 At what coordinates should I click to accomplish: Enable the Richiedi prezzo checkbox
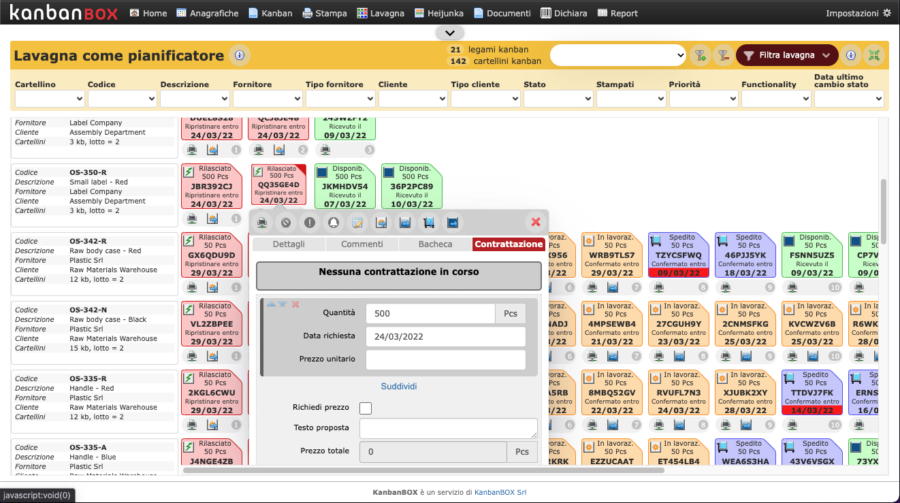tap(365, 408)
